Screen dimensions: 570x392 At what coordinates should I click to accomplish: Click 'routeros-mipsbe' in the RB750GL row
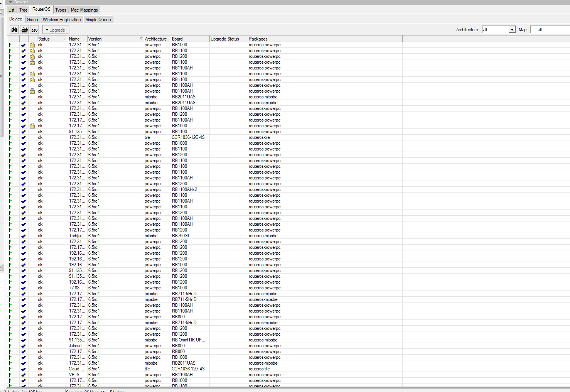click(x=263, y=236)
